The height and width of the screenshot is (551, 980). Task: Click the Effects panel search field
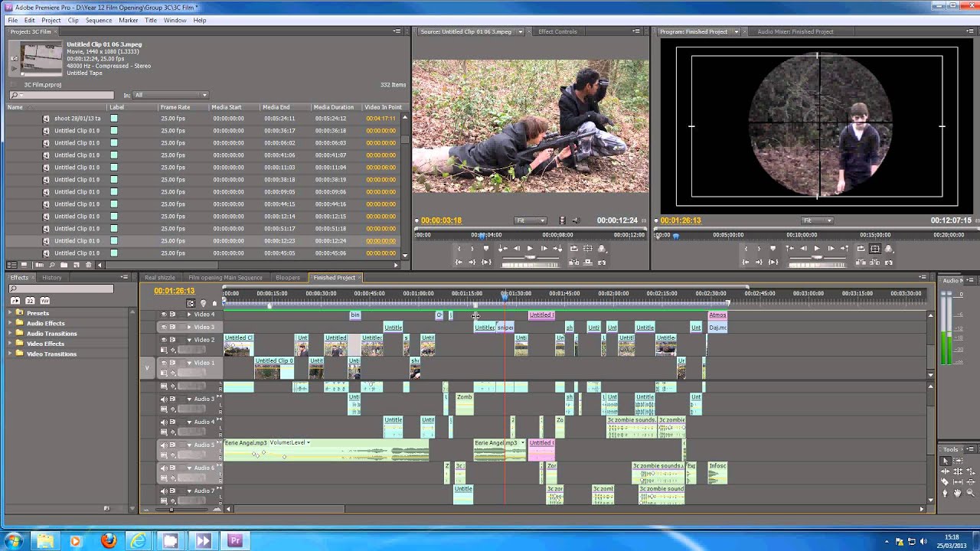[61, 289]
